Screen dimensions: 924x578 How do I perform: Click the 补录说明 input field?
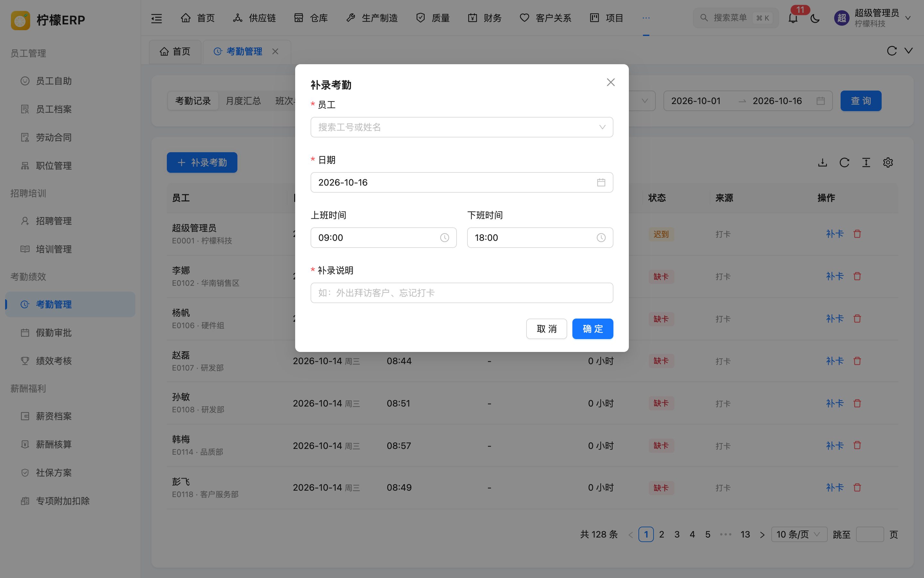(462, 293)
